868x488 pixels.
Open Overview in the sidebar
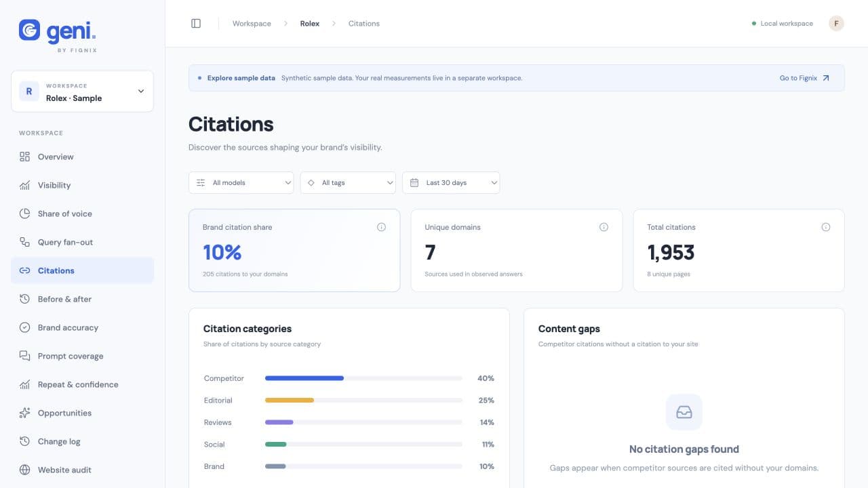coord(82,157)
